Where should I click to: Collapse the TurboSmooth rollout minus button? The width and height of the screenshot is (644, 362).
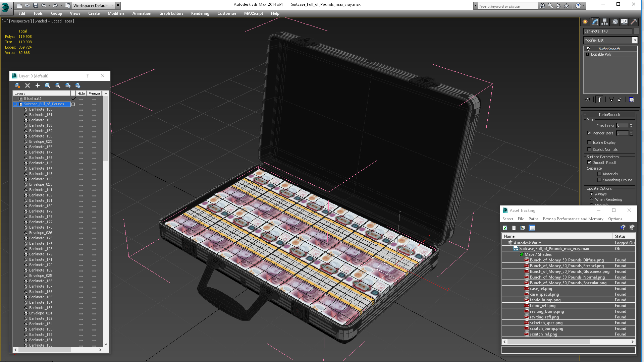click(585, 115)
